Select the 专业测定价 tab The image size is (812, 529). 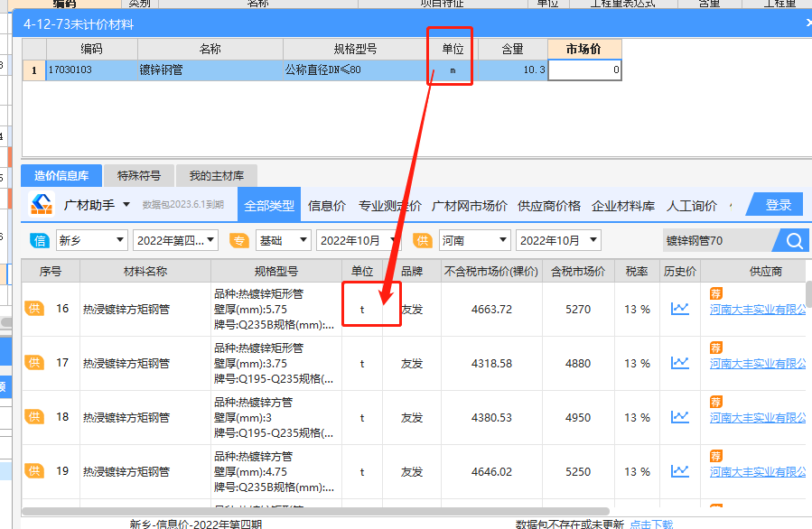coord(390,206)
